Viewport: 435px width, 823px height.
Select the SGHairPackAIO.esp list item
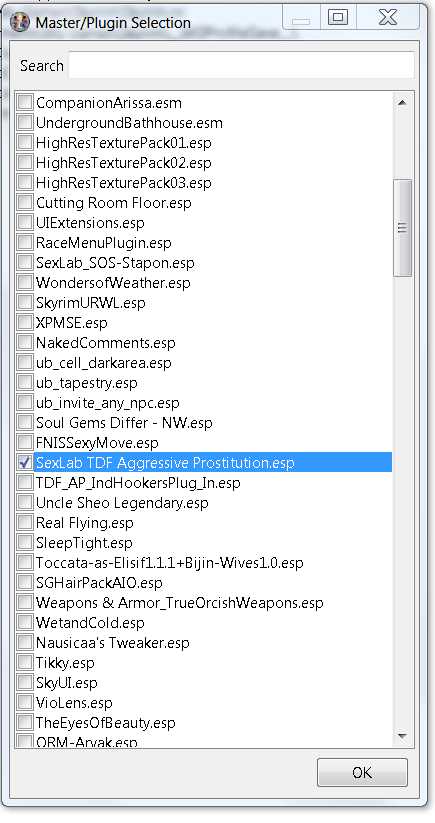99,583
